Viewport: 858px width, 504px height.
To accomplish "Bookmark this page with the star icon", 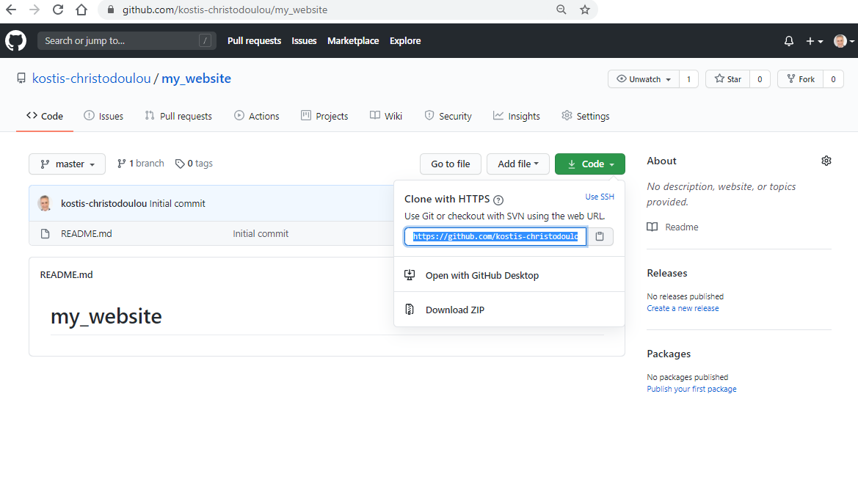I will point(585,10).
